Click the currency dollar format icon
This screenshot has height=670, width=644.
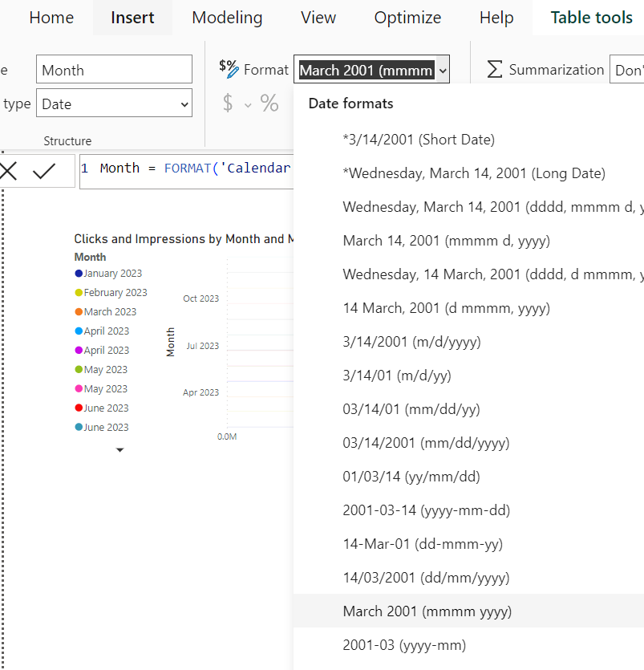point(228,103)
